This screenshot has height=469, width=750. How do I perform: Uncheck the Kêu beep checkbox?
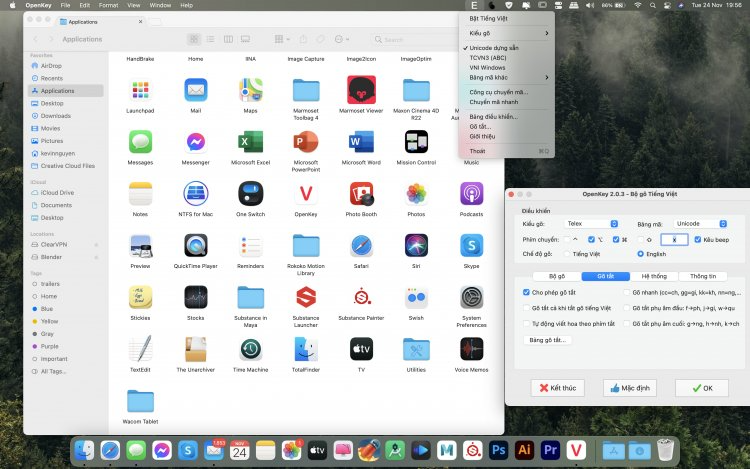point(697,240)
